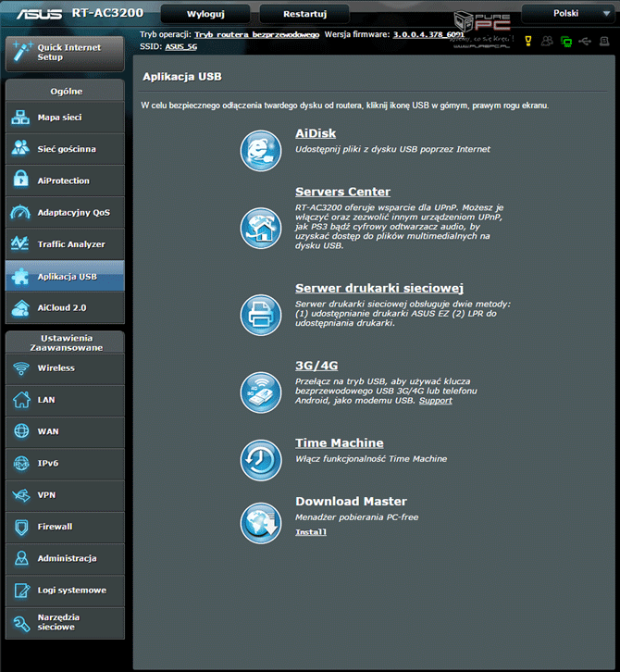Select the Adaptacyjny QoS menu entry

65,212
